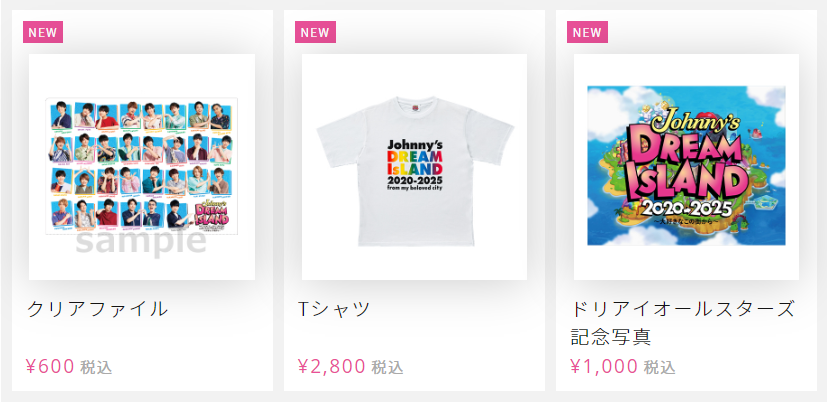827x402 pixels.
Task: Click the クリアファイル product title
Action: [98, 309]
